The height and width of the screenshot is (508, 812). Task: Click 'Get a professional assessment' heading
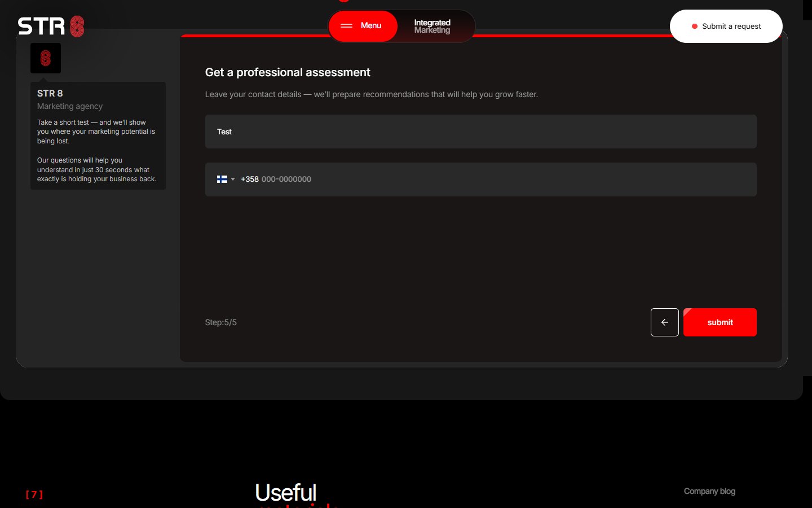[x=288, y=72]
